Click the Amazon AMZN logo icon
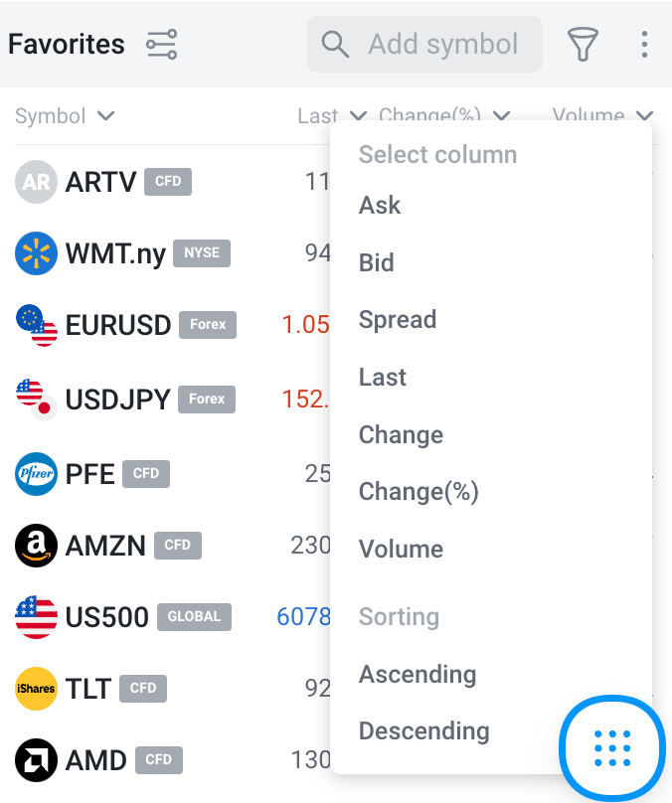The image size is (672, 803). click(36, 546)
